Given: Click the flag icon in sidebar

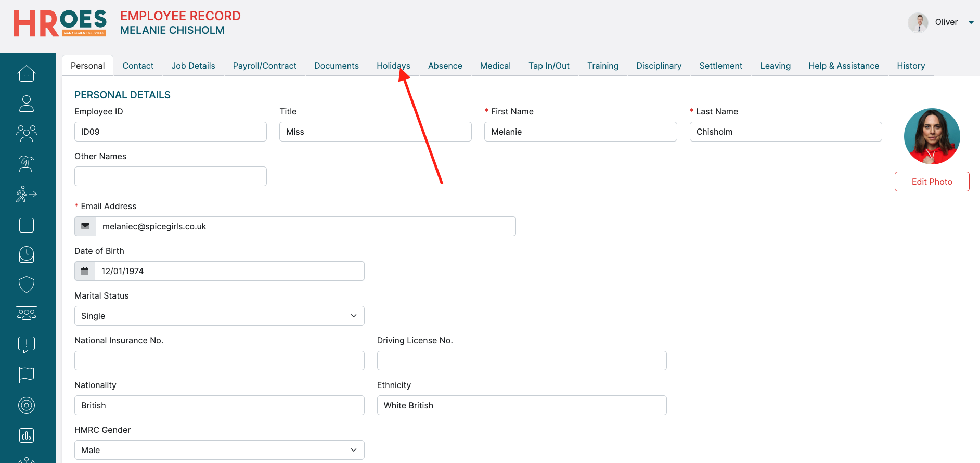Looking at the screenshot, I should pyautogui.click(x=27, y=375).
